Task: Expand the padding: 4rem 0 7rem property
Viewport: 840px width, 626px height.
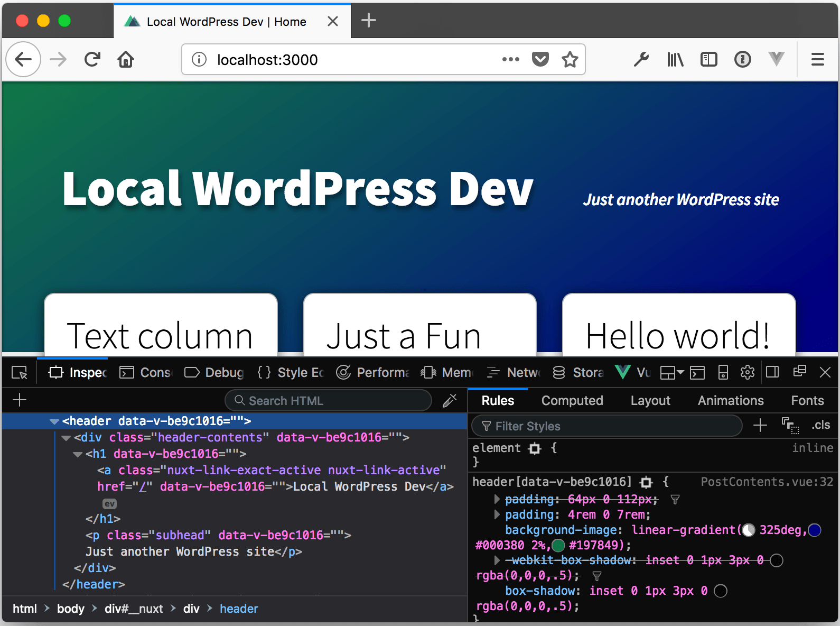Action: tap(497, 514)
